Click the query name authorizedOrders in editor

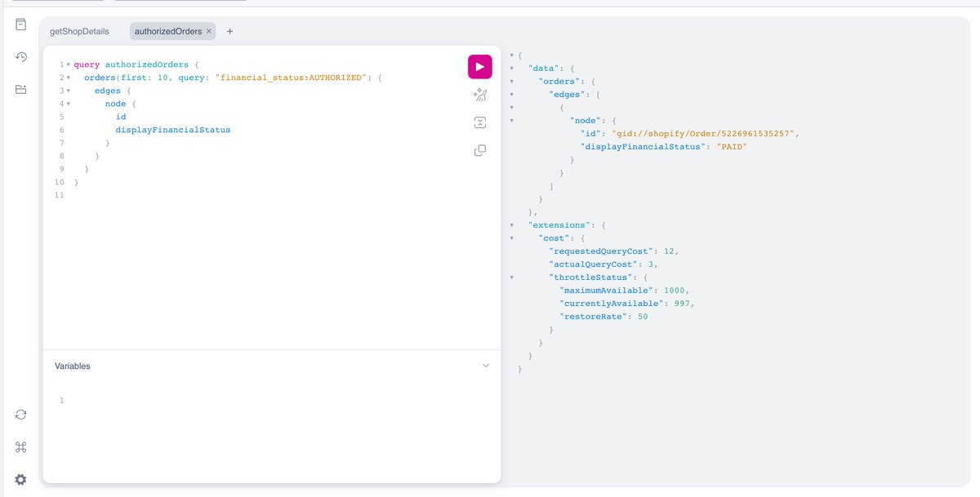tap(147, 64)
